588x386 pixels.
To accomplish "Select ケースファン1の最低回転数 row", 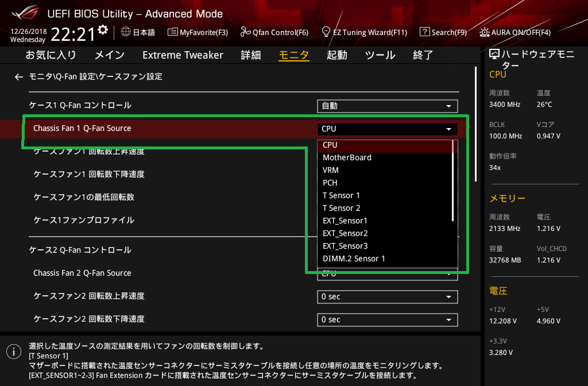I will pos(84,198).
